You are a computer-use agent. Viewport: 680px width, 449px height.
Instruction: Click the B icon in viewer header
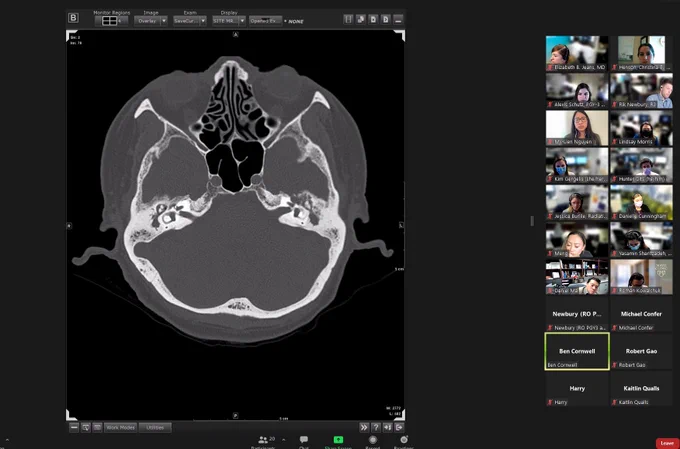[x=73, y=18]
